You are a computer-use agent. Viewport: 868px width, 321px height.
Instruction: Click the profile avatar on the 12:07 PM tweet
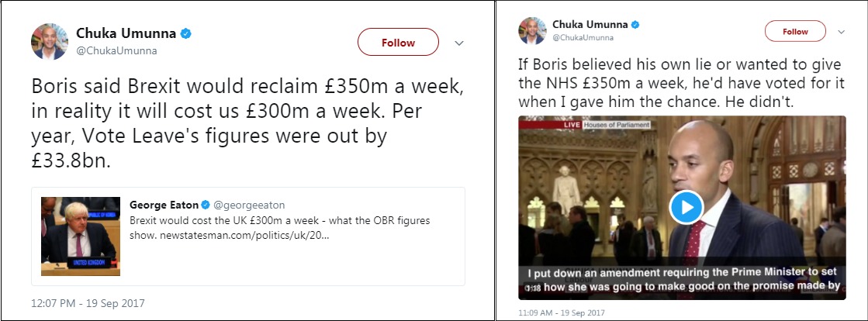pyautogui.click(x=50, y=41)
